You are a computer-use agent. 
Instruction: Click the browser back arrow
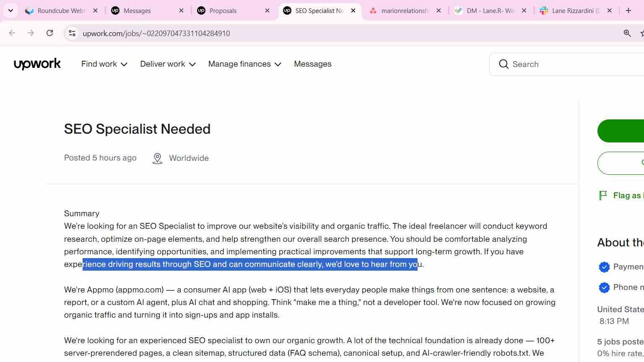coord(12,33)
